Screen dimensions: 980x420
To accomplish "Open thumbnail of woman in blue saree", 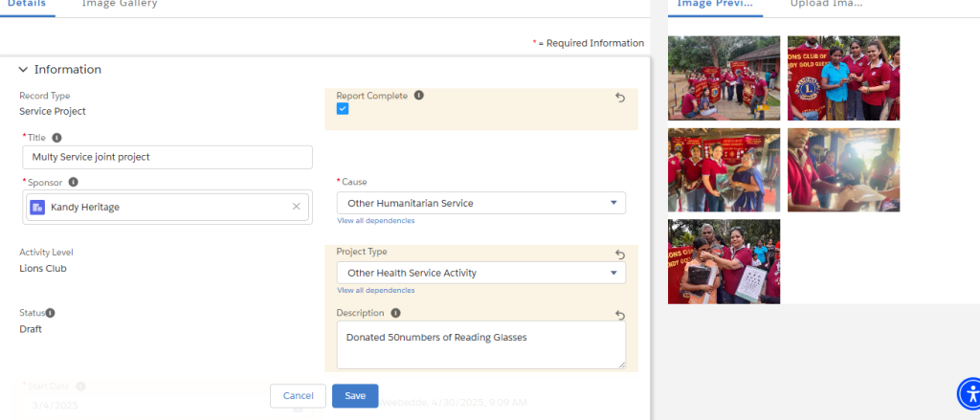I will tap(724, 170).
